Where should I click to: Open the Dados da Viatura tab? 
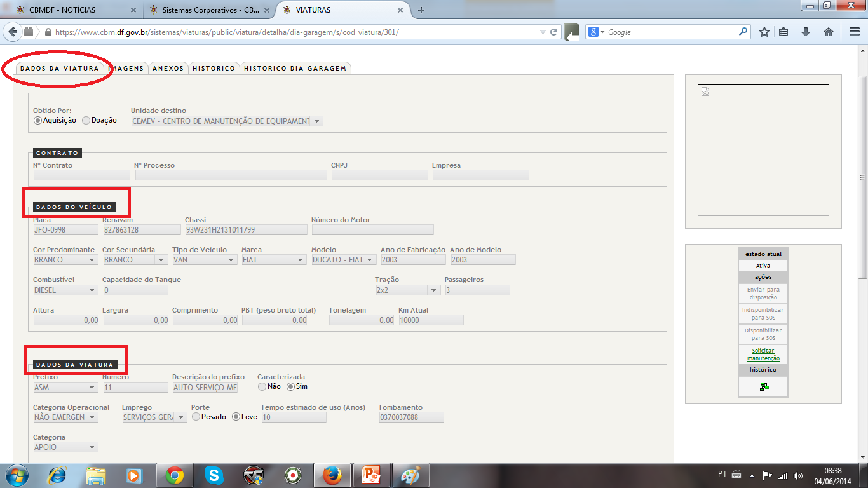[x=60, y=68]
